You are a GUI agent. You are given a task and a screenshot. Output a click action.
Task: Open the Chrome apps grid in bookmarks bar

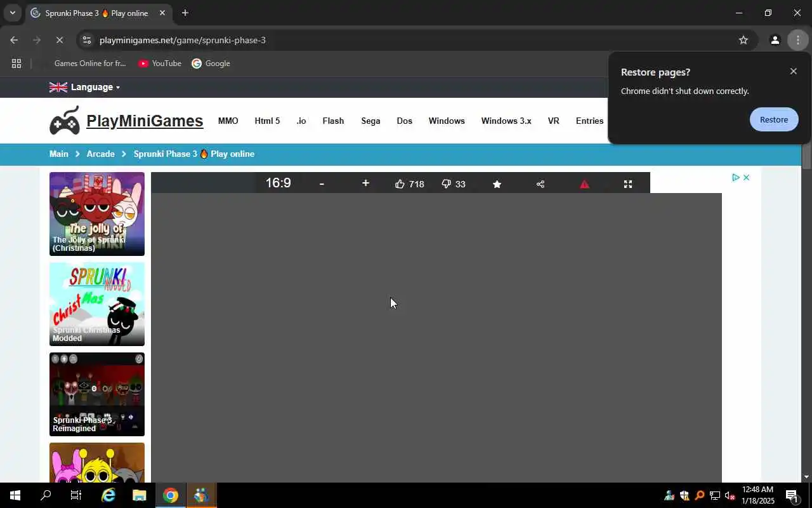point(16,63)
